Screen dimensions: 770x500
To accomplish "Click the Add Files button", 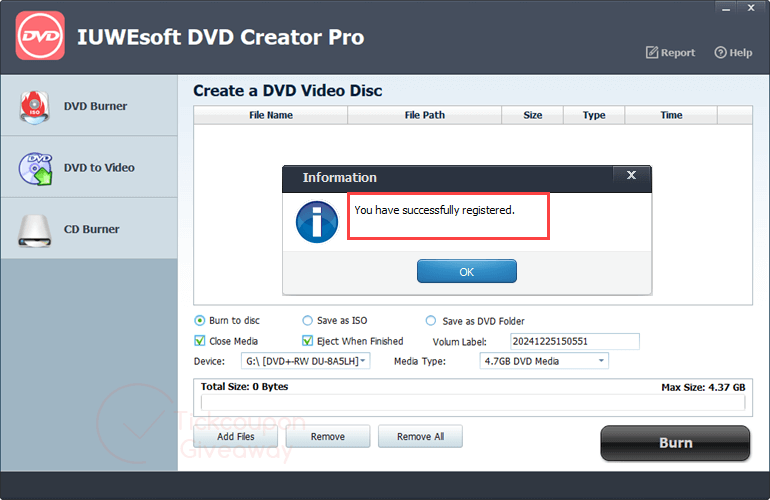I will (236, 437).
